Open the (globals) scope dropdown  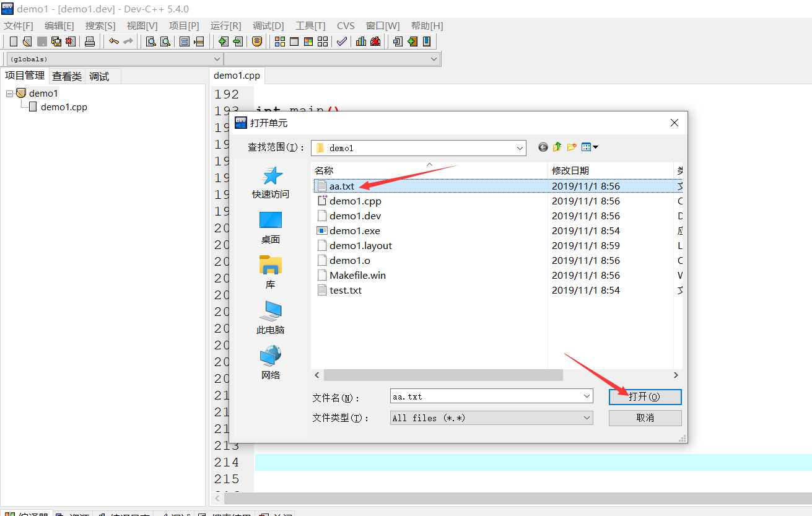point(217,59)
